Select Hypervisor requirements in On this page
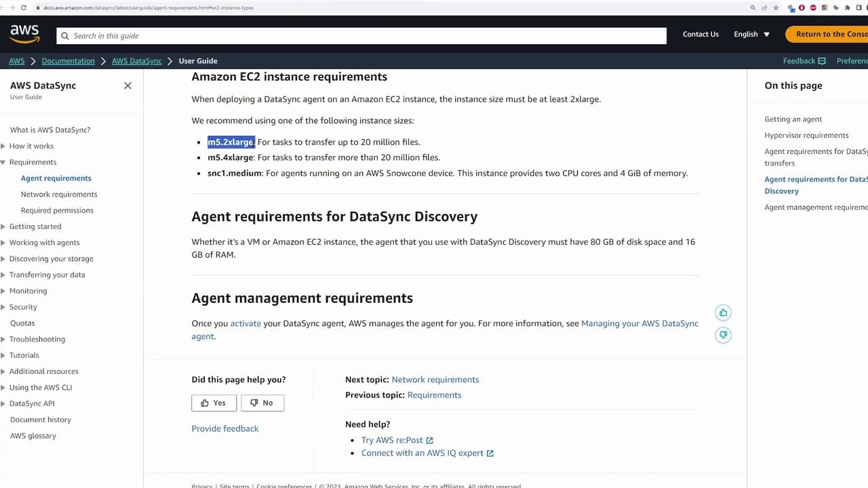868x488 pixels. tap(806, 135)
